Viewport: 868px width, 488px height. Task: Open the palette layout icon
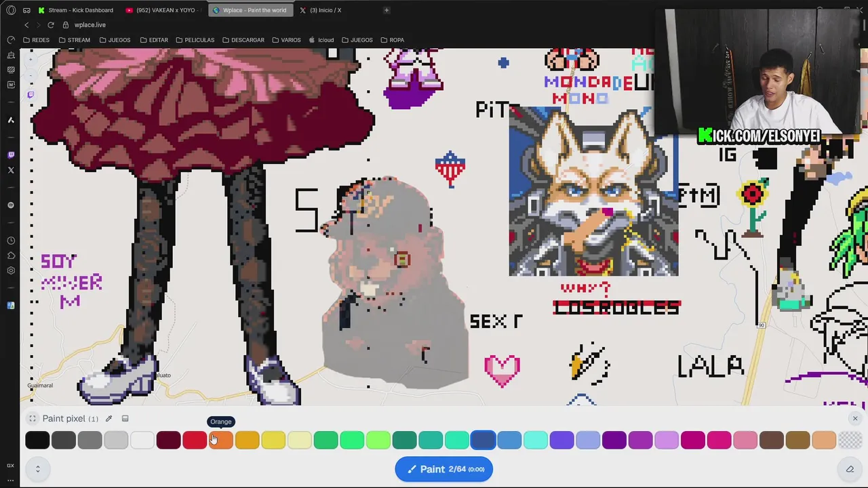(125, 419)
